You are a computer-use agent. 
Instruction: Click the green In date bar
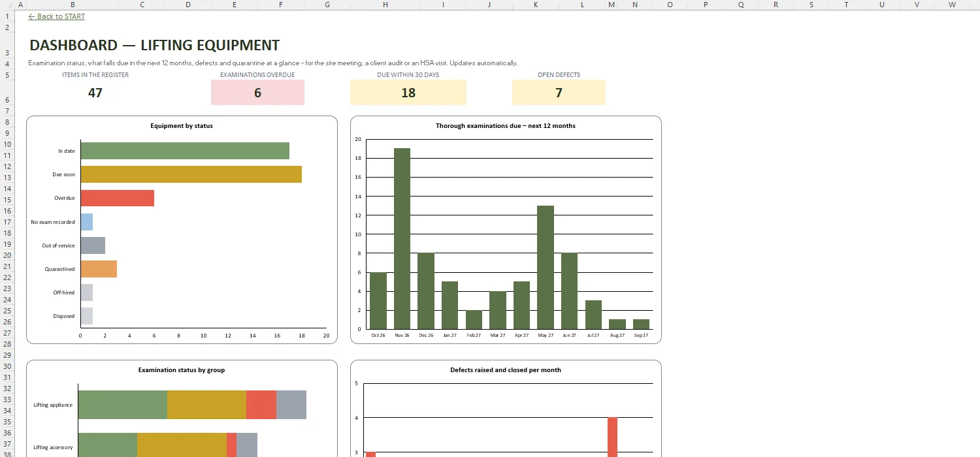(x=185, y=151)
